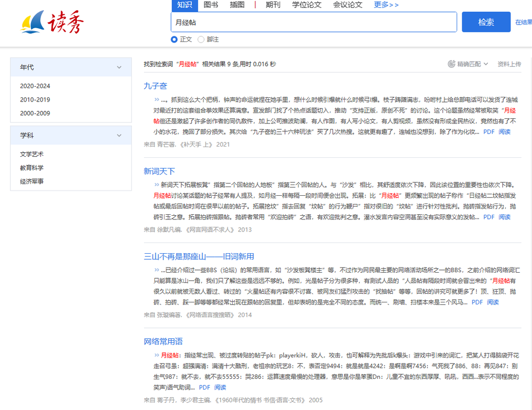Click the arrow icon before the 九子奁 snippet
This screenshot has width=532, height=410.
click(x=156, y=99)
